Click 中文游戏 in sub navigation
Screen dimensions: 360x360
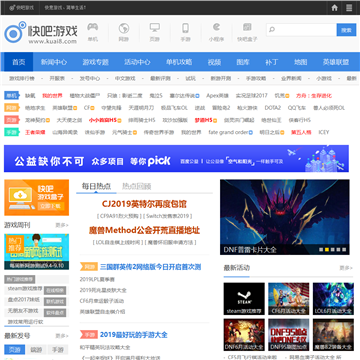pos(125,79)
